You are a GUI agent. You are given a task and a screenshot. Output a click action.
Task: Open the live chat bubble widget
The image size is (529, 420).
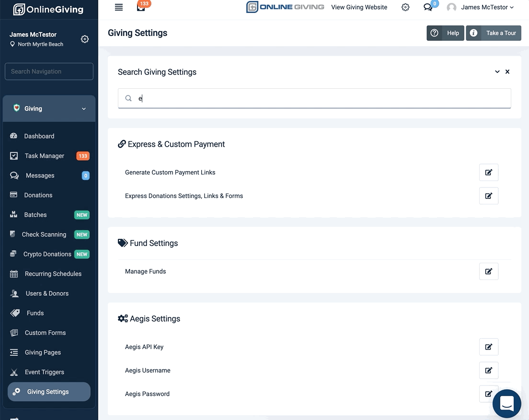506,403
